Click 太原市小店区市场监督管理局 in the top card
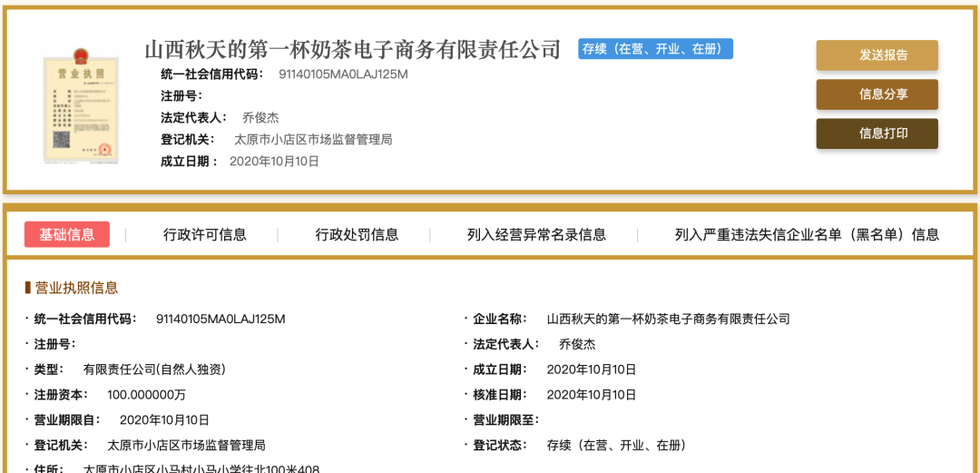This screenshot has width=980, height=473. 313,140
